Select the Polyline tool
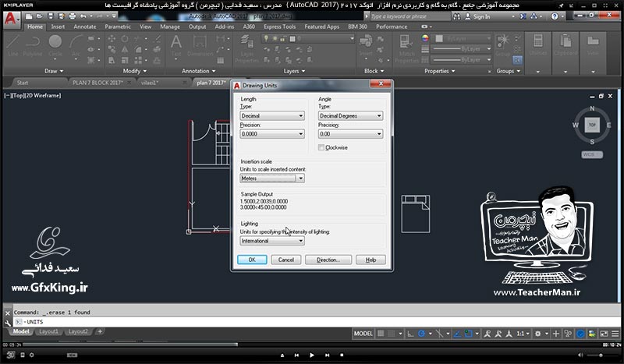 click(x=33, y=45)
